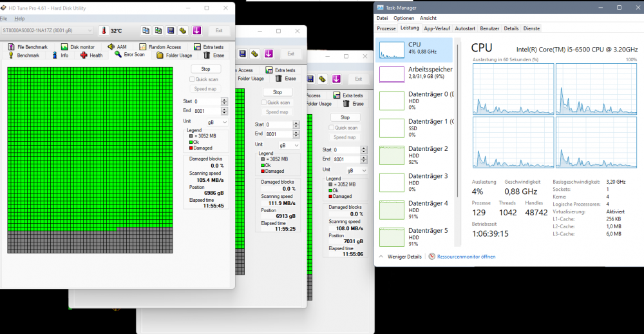This screenshot has width=644, height=334.
Task: Open the Help menu in HD Tune Pro
Action: click(19, 19)
